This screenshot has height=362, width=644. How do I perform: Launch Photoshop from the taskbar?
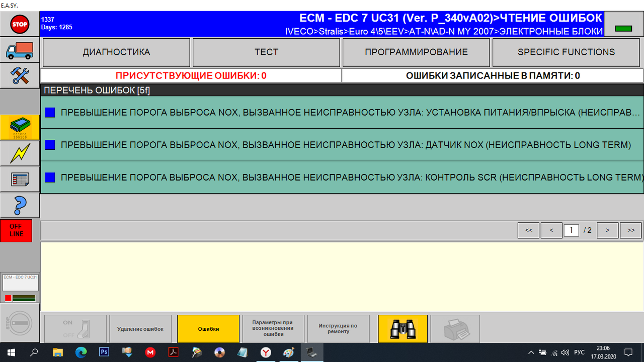coord(104,352)
